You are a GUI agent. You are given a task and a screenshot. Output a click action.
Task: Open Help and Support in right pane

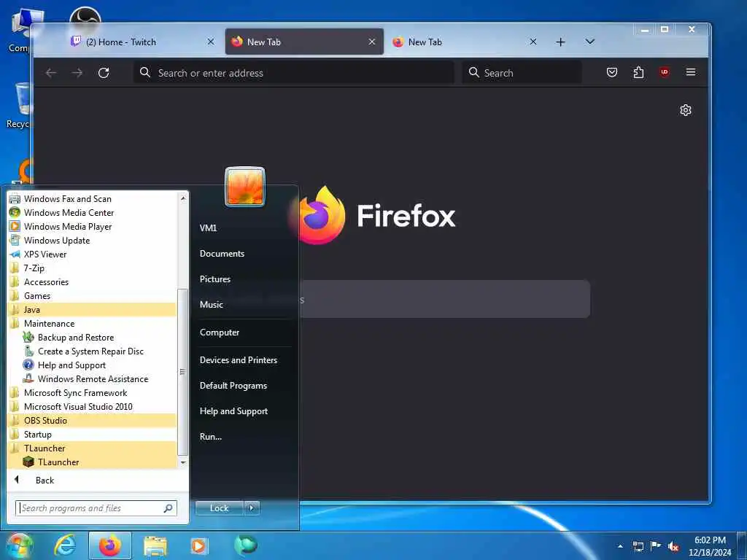[233, 411]
